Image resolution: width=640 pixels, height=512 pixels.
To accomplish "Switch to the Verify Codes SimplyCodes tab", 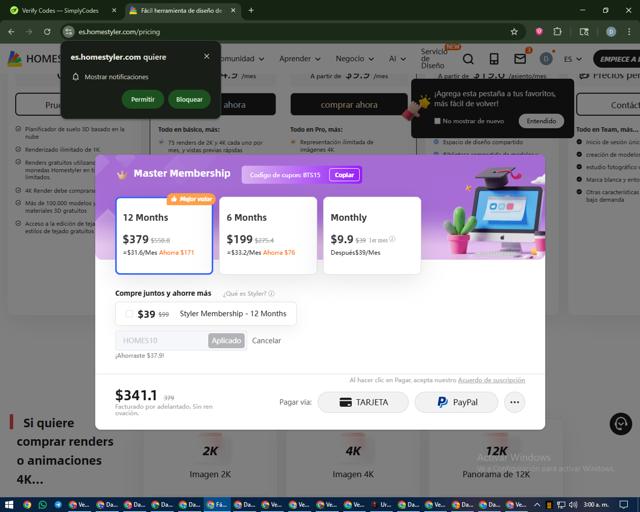I will (60, 11).
